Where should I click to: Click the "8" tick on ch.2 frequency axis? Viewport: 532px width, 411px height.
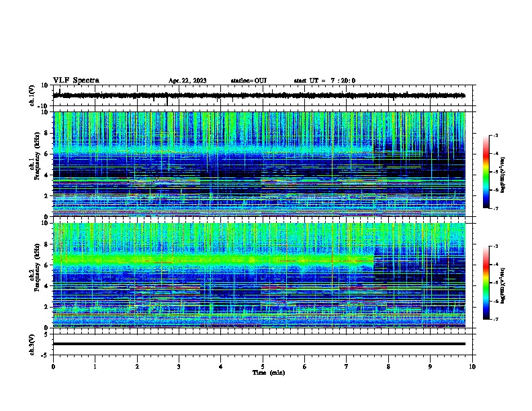[46, 244]
